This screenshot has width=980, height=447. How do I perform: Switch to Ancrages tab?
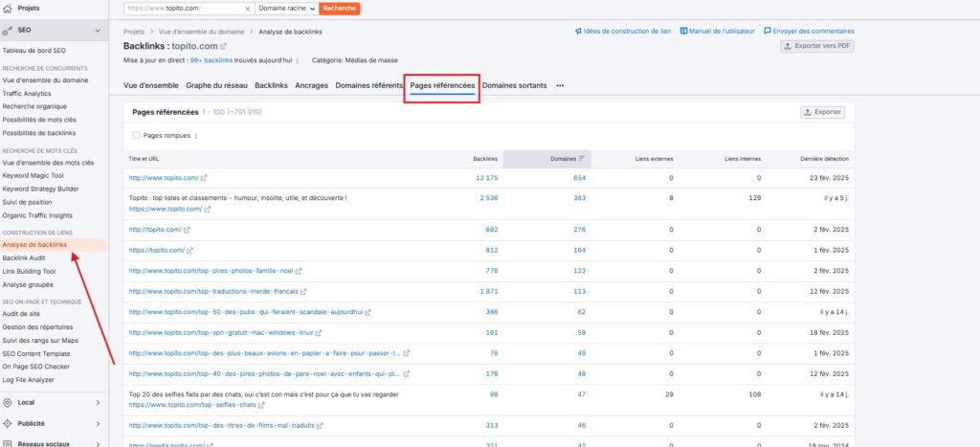pos(311,85)
